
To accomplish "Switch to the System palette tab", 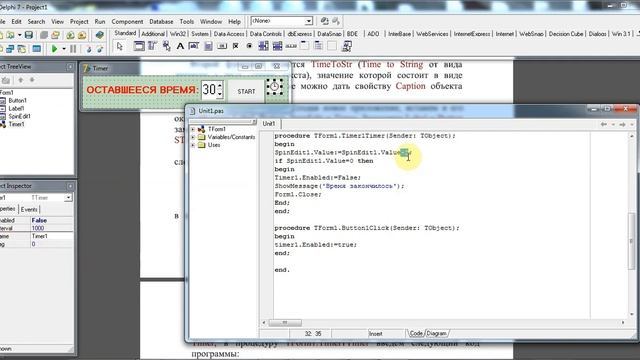I will click(x=200, y=34).
